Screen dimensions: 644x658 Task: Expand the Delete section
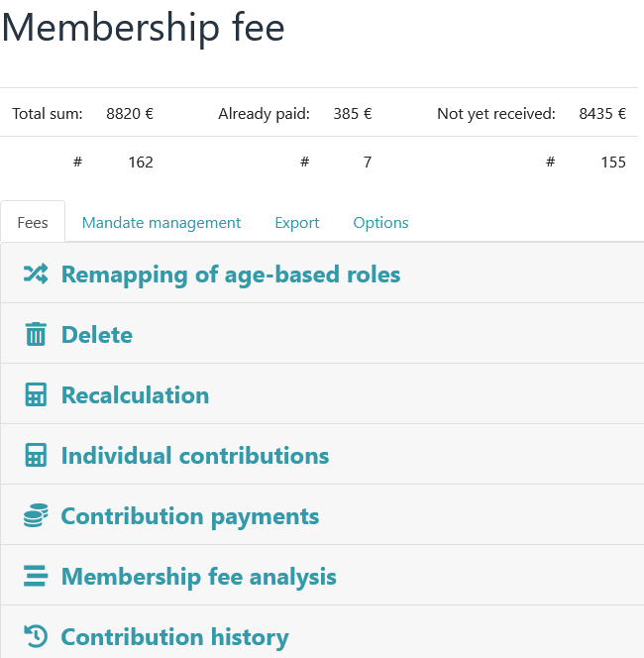[97, 335]
